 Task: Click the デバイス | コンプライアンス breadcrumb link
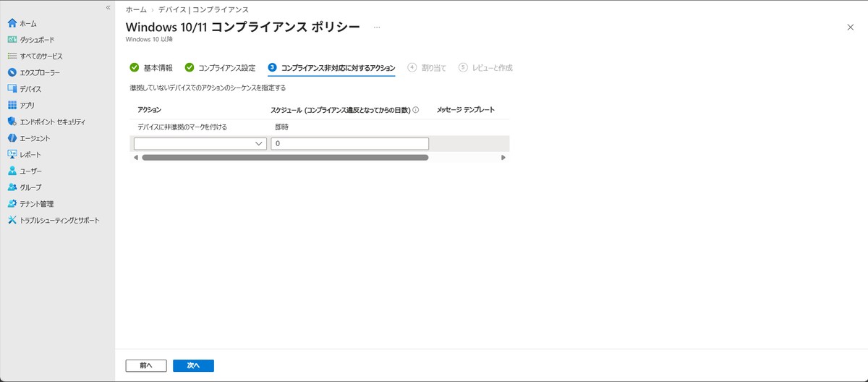pyautogui.click(x=203, y=9)
